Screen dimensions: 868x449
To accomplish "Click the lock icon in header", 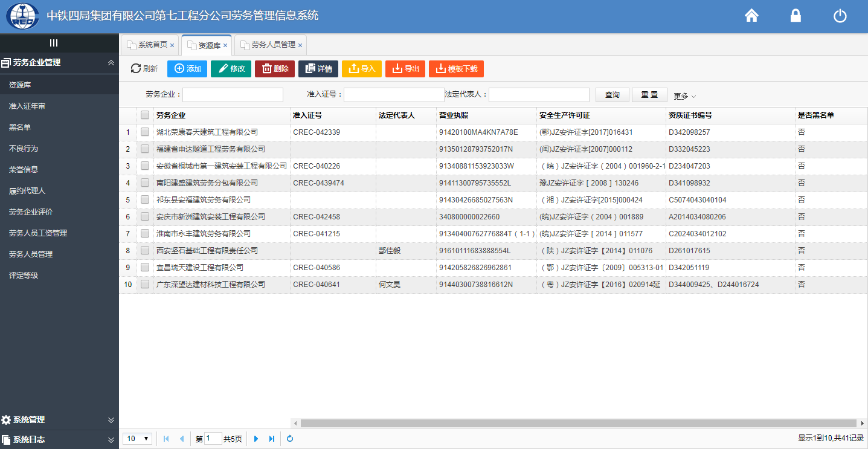I will [x=796, y=16].
